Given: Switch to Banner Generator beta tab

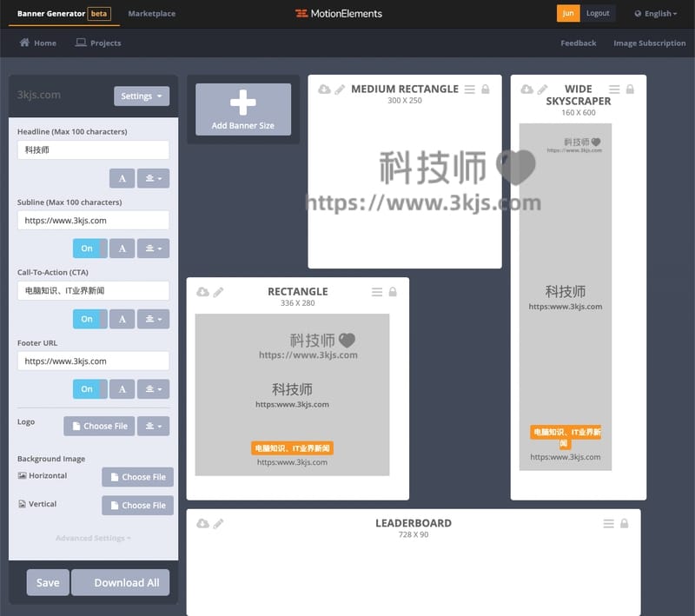Looking at the screenshot, I should tap(64, 14).
